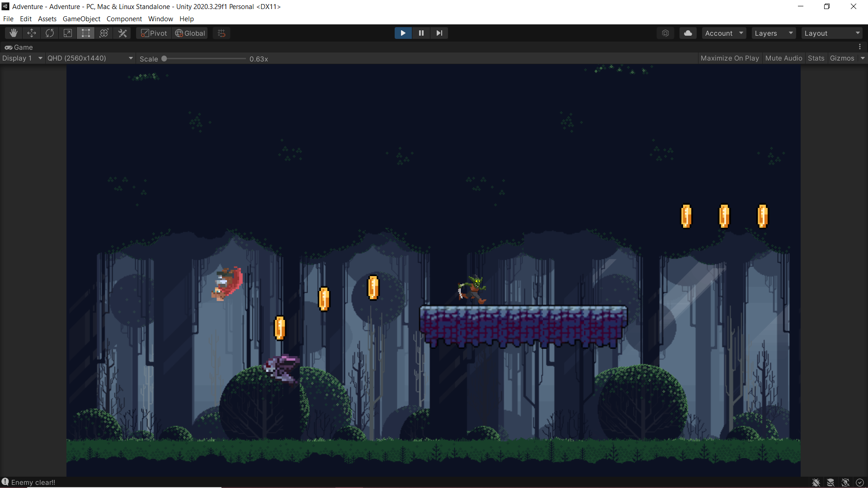Open the Layers dropdown

point(773,33)
